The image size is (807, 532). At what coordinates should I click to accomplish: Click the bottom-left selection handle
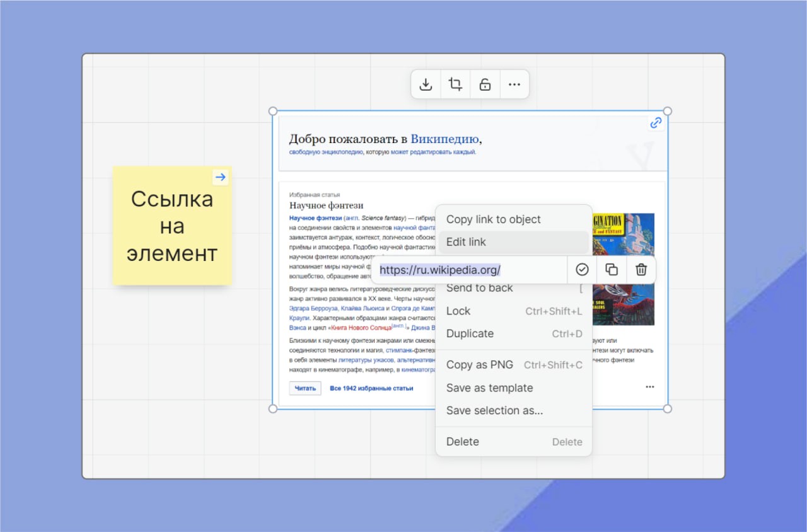pos(273,408)
